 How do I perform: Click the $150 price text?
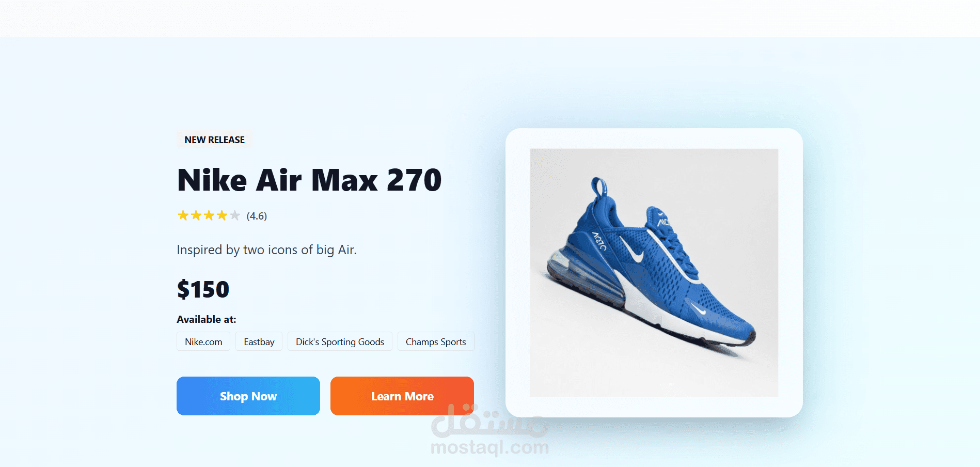click(x=203, y=289)
